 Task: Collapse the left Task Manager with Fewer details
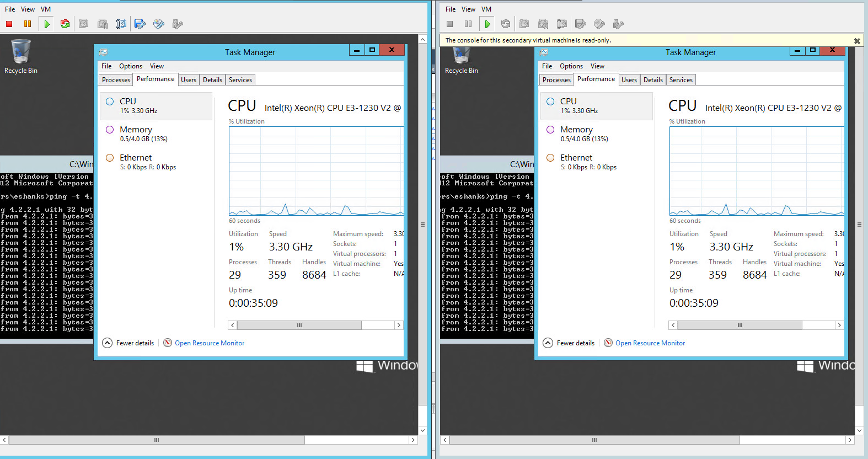[x=128, y=343]
